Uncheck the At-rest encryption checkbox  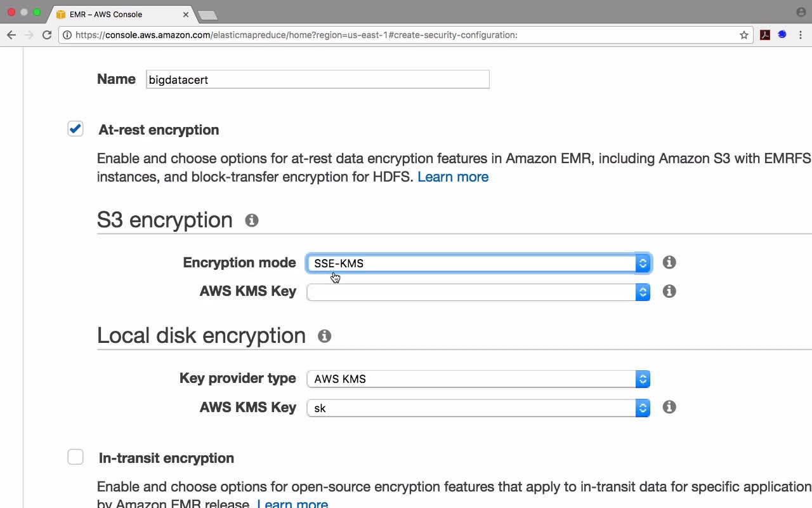click(75, 129)
